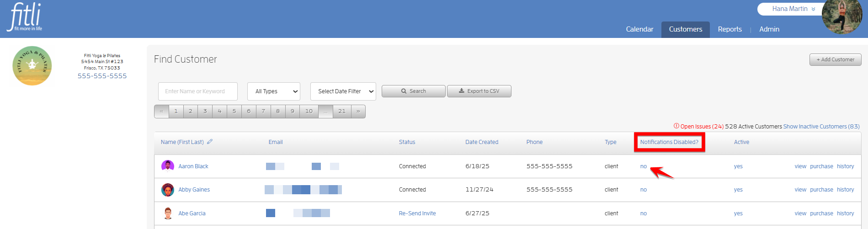868x229 pixels.
Task: Open Abby Gaines's avatar
Action: (x=168, y=190)
